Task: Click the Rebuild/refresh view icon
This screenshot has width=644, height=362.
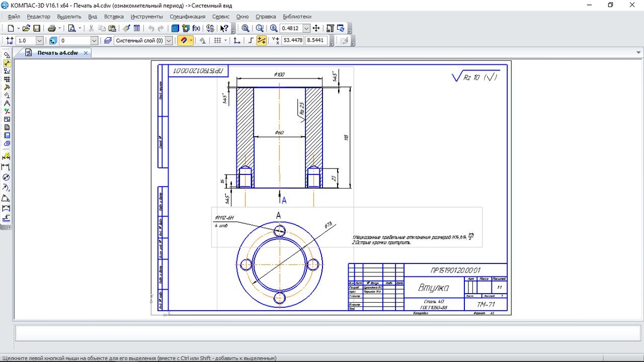Action: coord(341,29)
